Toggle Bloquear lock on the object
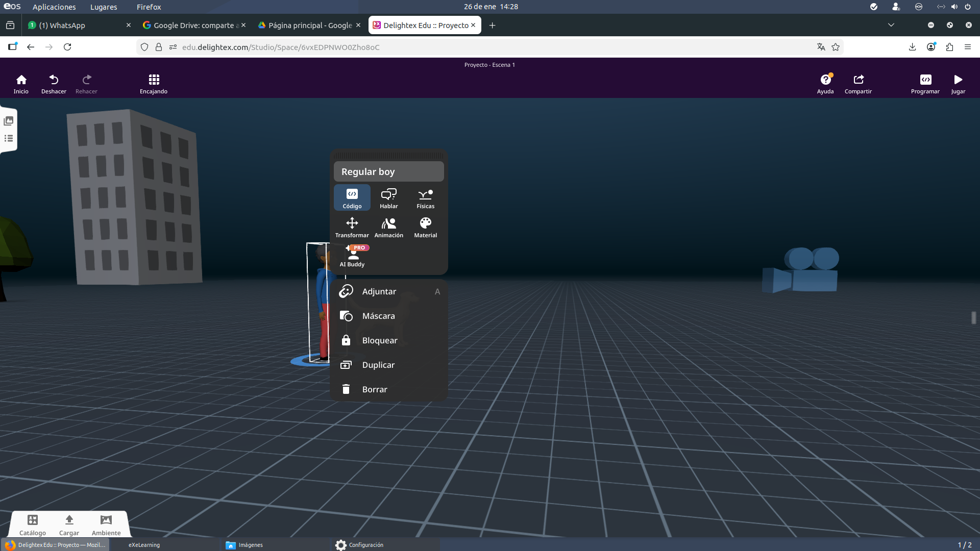Screen dimensions: 980x551 click(379, 340)
